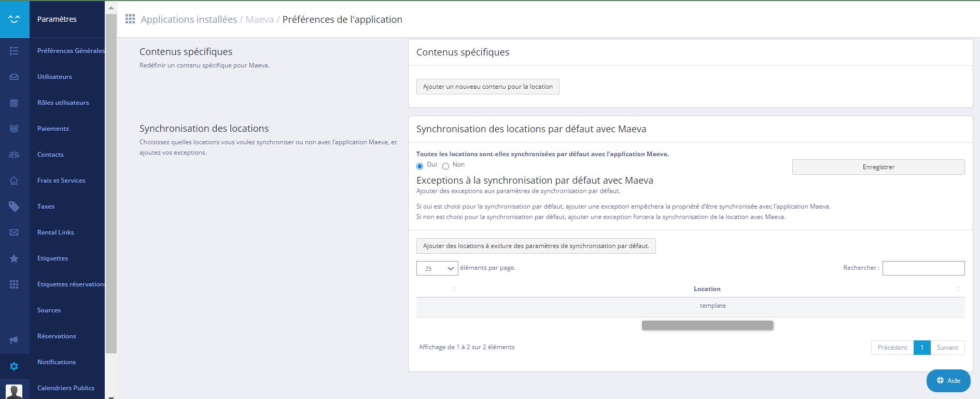
Task: Open the 25 éléments par page dropdown
Action: [437, 268]
